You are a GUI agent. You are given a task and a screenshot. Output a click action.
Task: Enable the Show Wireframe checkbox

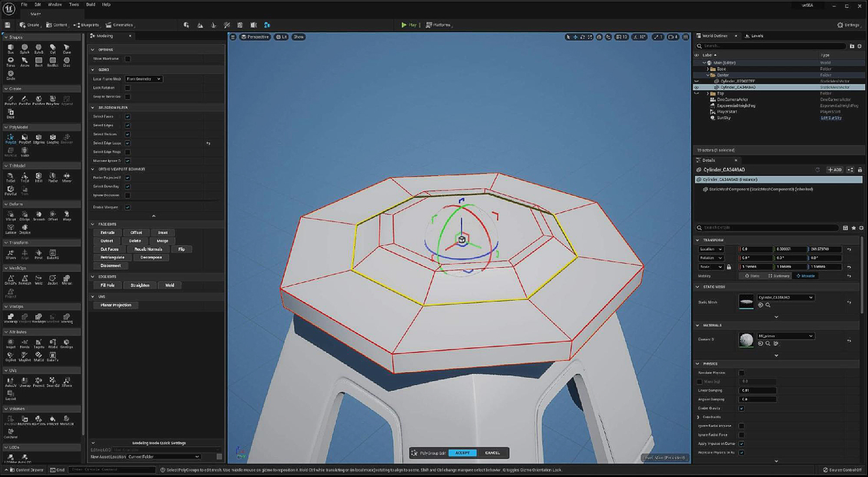coord(127,59)
